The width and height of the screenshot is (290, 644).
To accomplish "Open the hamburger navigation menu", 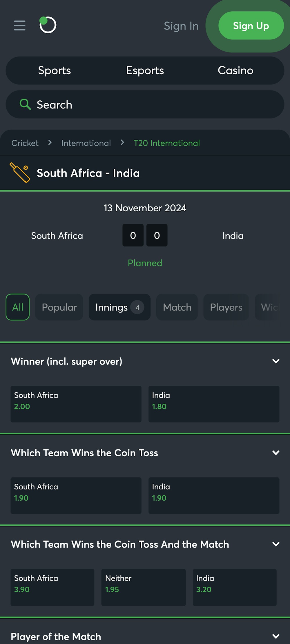I will 19,26.
